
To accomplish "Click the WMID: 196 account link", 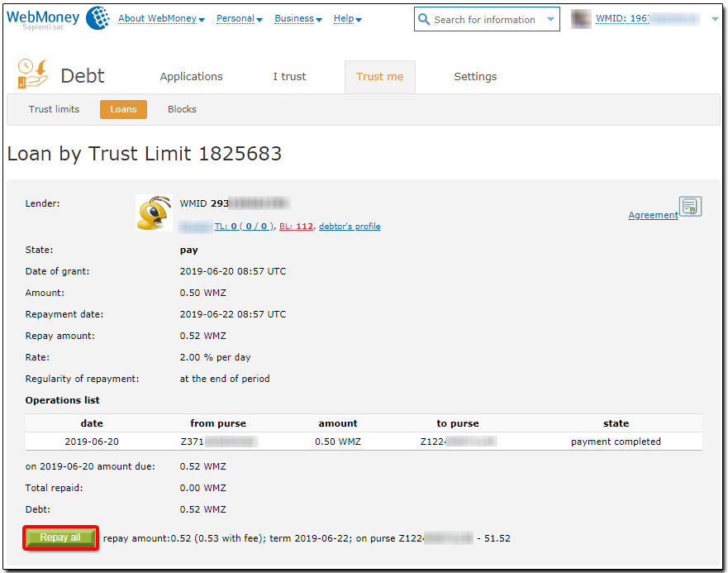I will (x=647, y=18).
